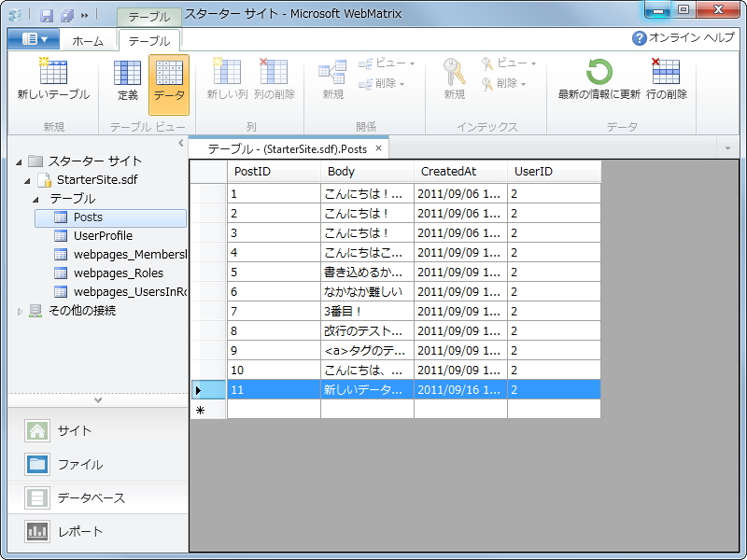Select the Body cell 3番目！
This screenshot has height=560, width=747.
(x=367, y=311)
